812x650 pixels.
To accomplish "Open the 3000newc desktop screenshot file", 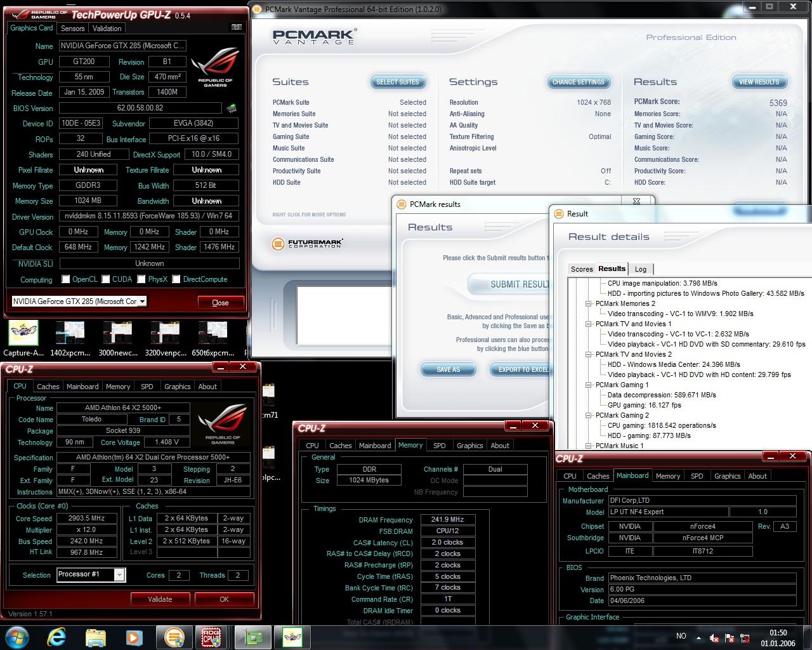I will [117, 339].
